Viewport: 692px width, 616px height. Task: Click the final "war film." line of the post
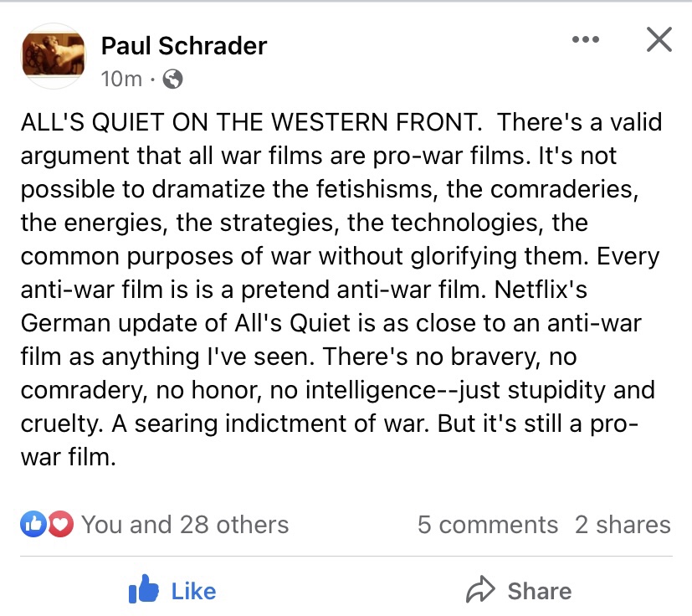(69, 458)
